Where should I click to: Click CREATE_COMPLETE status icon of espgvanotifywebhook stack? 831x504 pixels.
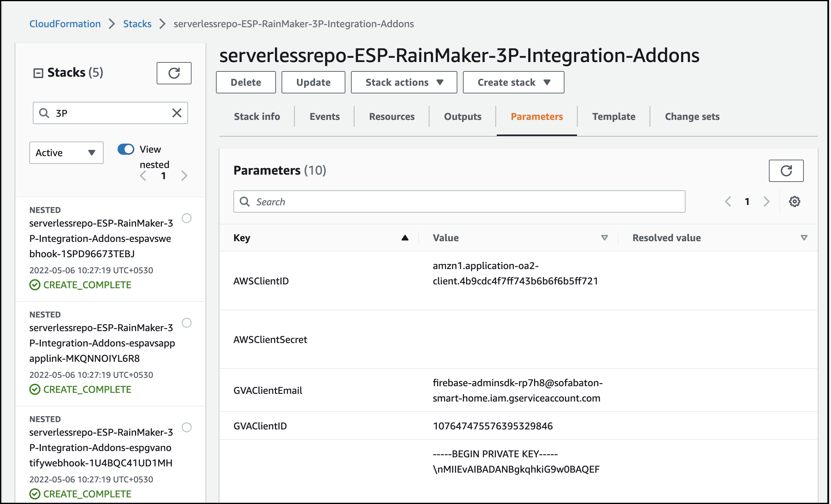pyautogui.click(x=35, y=494)
